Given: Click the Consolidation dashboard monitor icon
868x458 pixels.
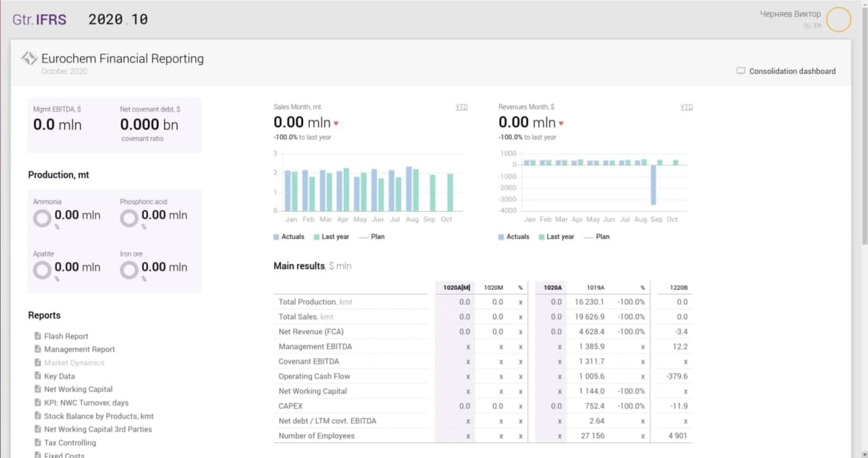Looking at the screenshot, I should 740,71.
